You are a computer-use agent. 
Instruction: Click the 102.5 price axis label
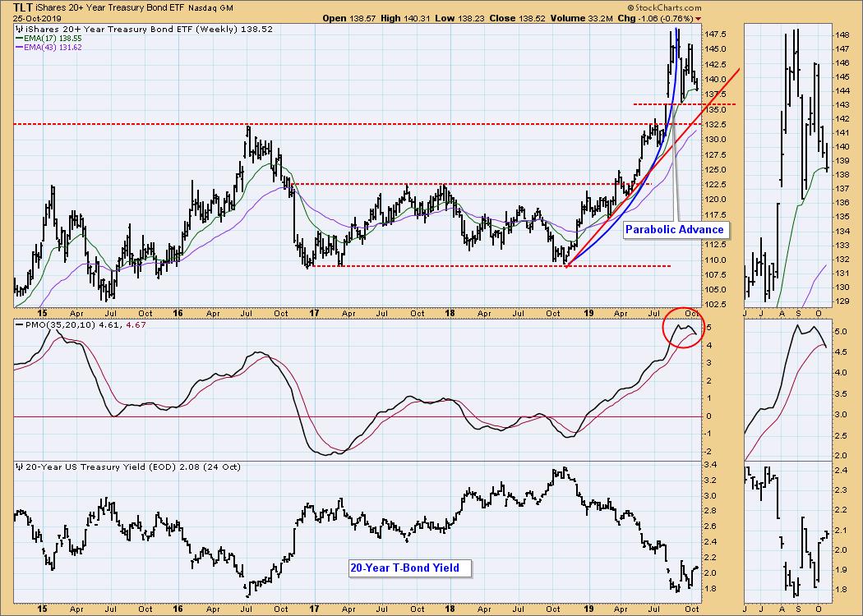point(716,304)
